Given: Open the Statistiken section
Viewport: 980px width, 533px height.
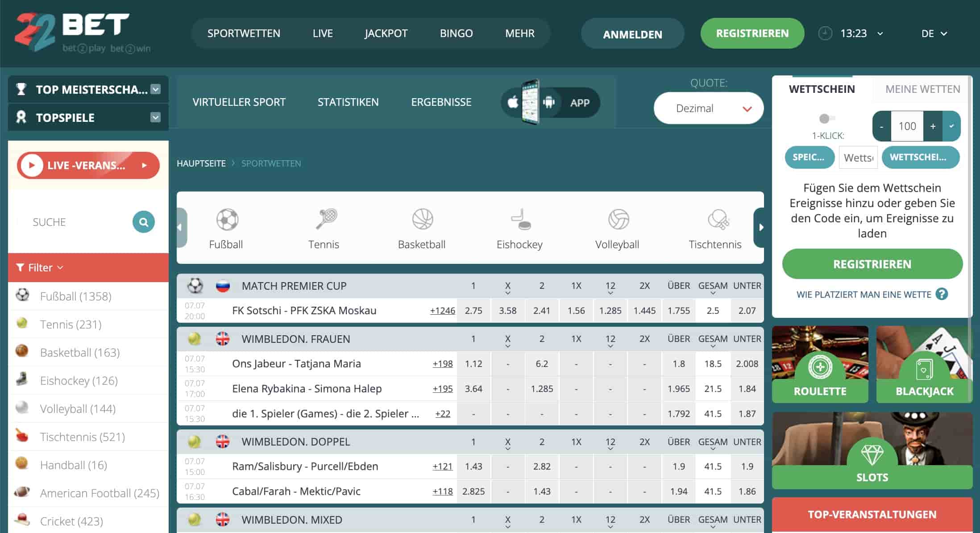Looking at the screenshot, I should [x=348, y=102].
